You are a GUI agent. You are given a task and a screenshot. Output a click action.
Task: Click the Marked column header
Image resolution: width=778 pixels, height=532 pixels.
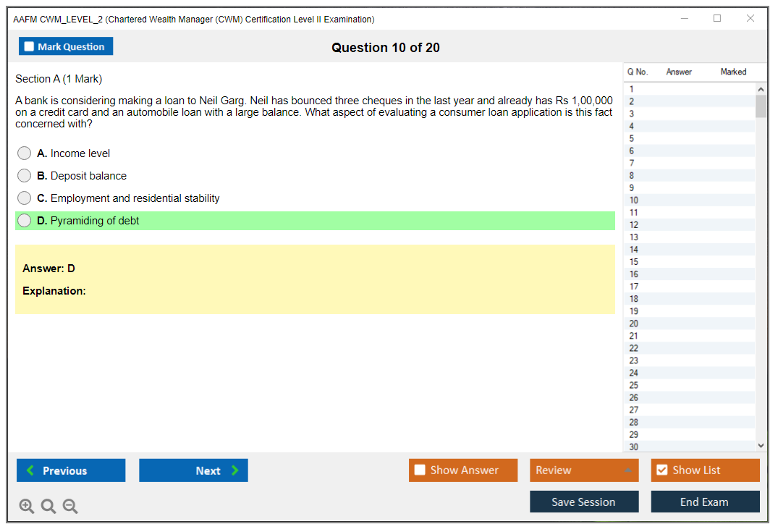733,72
